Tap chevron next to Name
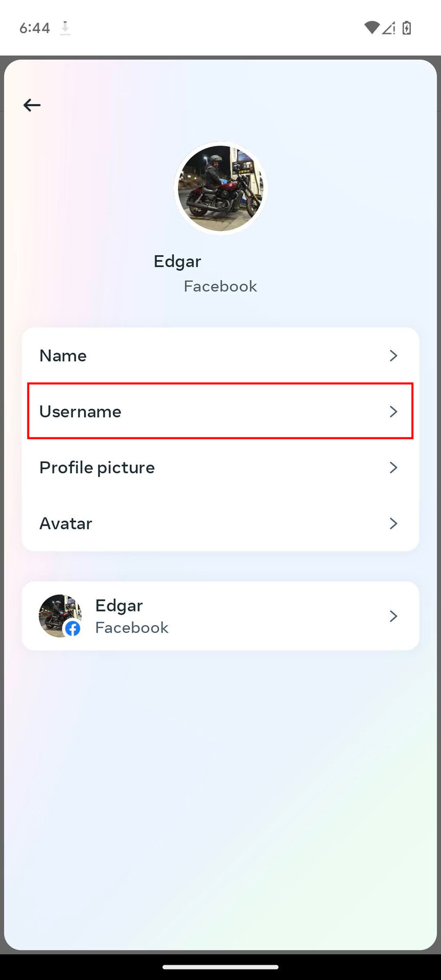441x980 pixels. tap(393, 356)
